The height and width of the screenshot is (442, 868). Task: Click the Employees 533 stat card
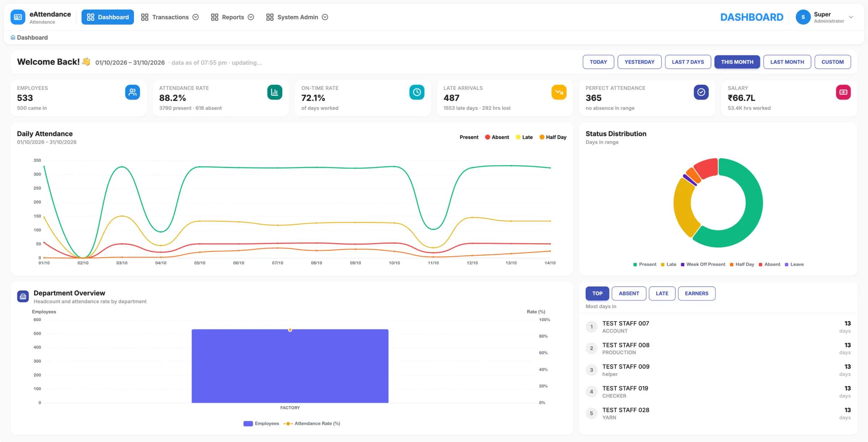coord(78,98)
